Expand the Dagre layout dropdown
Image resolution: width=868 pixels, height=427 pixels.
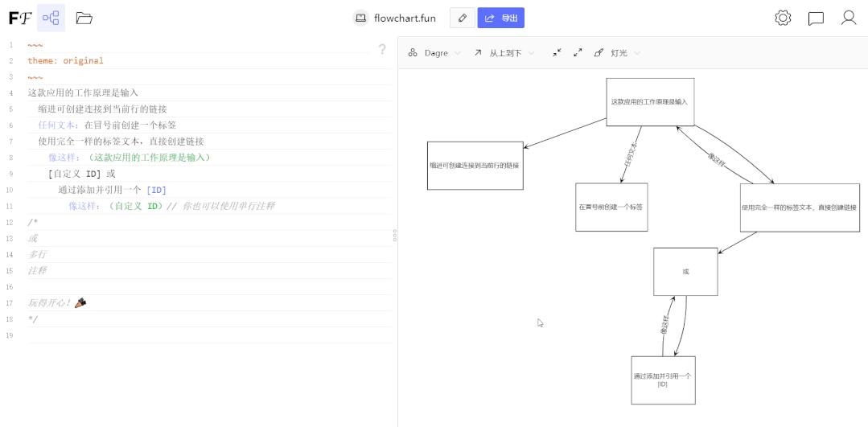pyautogui.click(x=434, y=53)
